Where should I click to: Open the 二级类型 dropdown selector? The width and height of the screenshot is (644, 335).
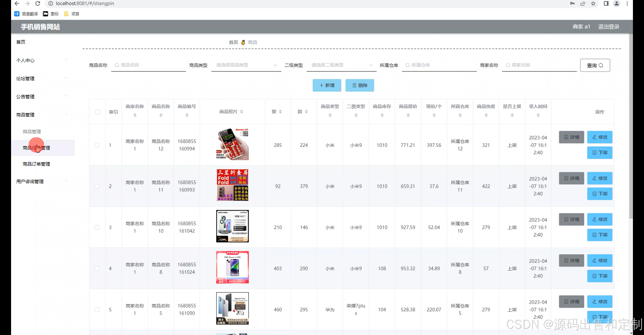click(341, 65)
